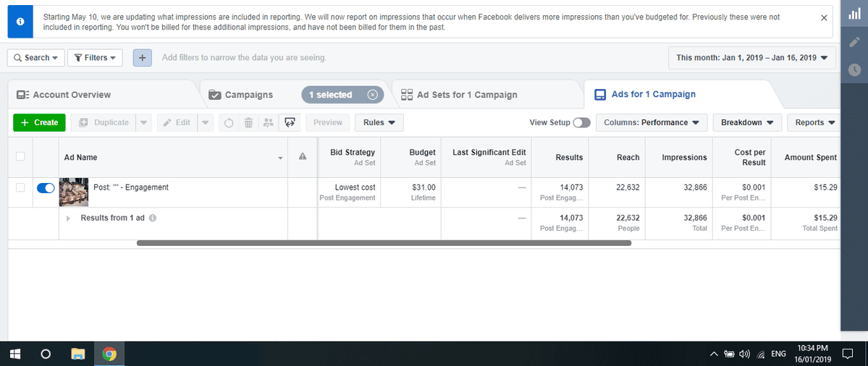The width and height of the screenshot is (868, 366).
Task: Click the delivery warning triangle column icon
Action: click(x=303, y=157)
